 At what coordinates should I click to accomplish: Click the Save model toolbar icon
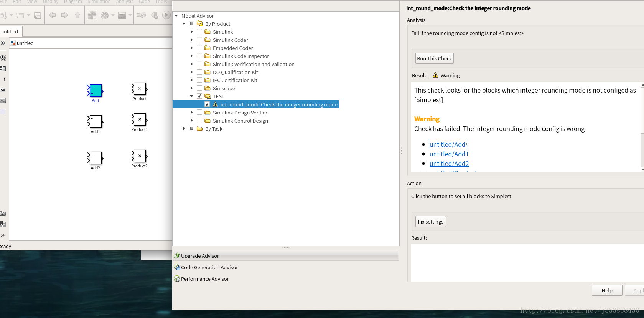pyautogui.click(x=38, y=15)
